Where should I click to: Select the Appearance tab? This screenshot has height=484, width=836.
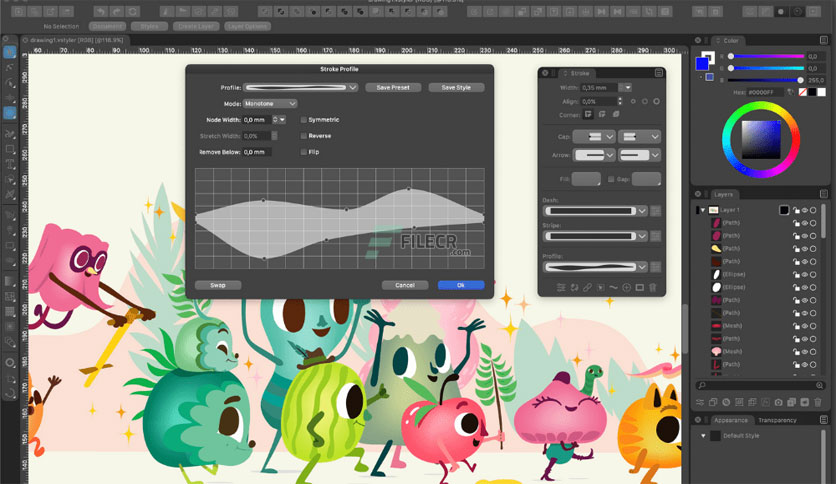730,420
